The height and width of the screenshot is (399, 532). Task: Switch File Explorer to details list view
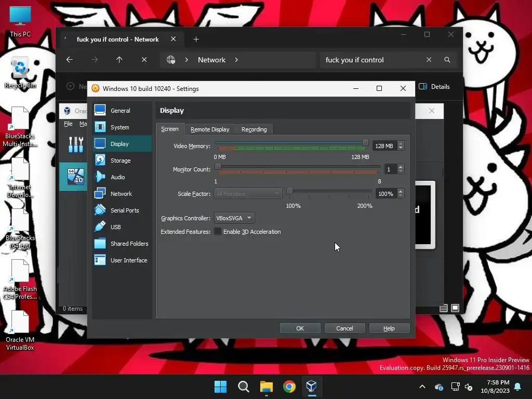[x=444, y=308]
